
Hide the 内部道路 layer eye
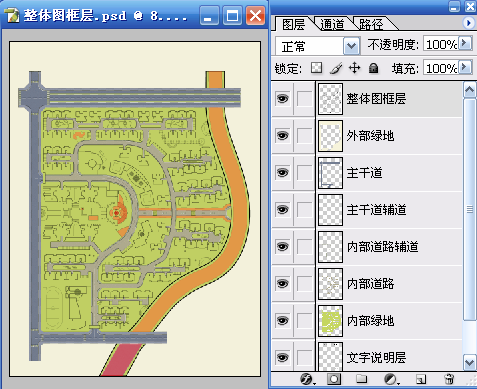pos(282,284)
